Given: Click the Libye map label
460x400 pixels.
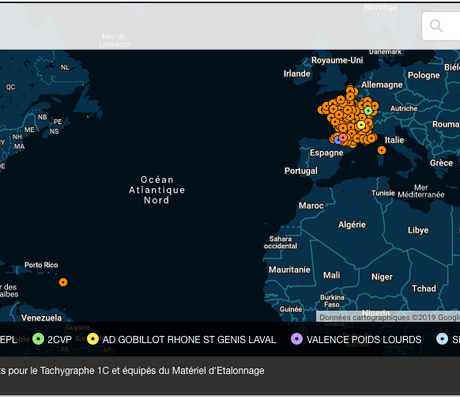Looking at the screenshot, I should tap(418, 230).
